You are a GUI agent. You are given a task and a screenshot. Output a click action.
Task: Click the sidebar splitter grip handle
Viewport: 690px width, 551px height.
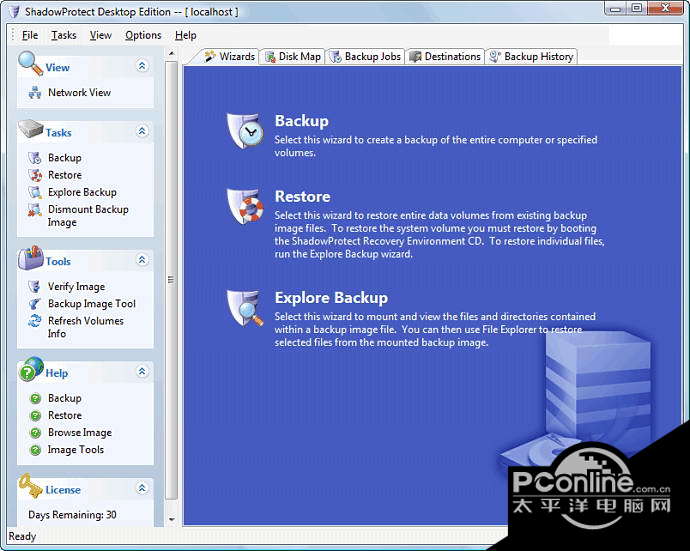click(171, 280)
